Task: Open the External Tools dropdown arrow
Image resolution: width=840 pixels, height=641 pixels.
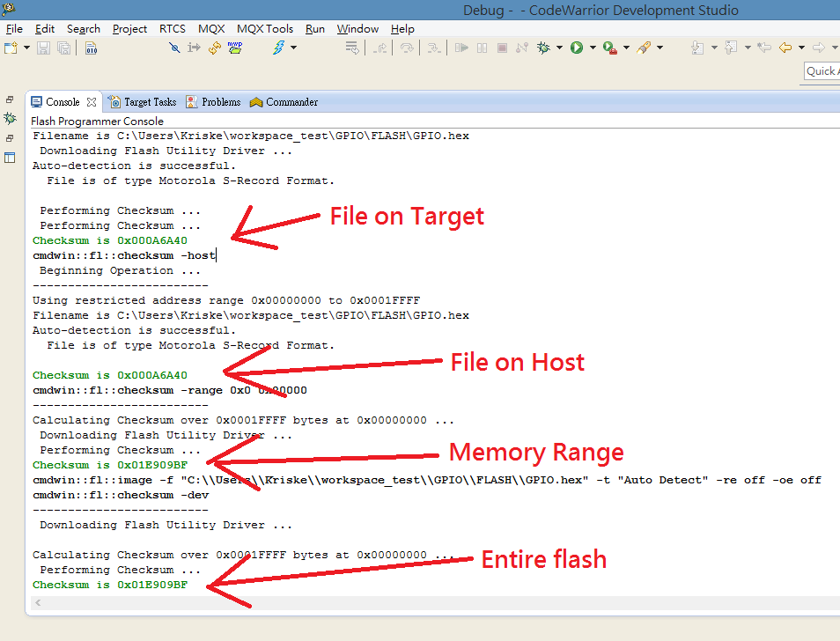Action: (626, 48)
